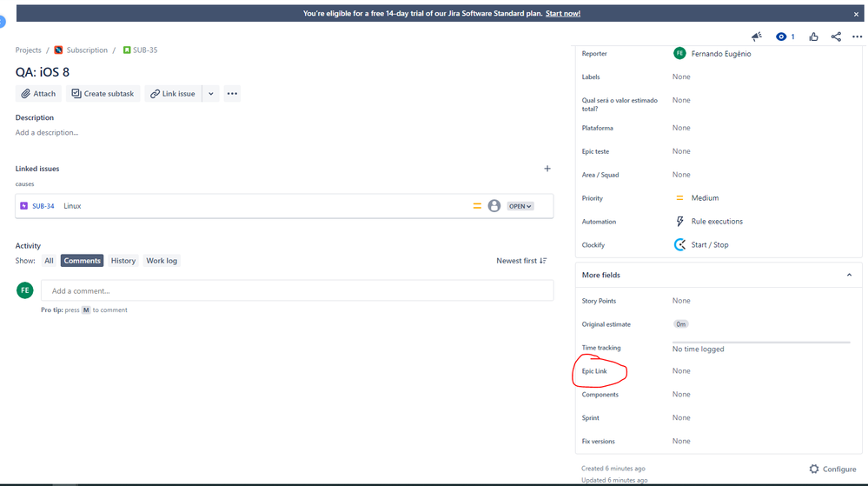Edit the Epic teste field value
868x486 pixels.
(x=681, y=151)
